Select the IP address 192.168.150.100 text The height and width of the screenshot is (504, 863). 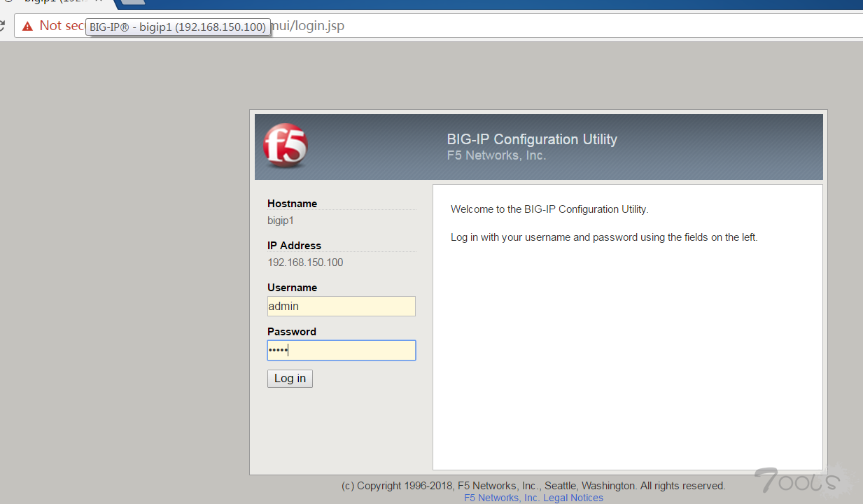point(305,262)
